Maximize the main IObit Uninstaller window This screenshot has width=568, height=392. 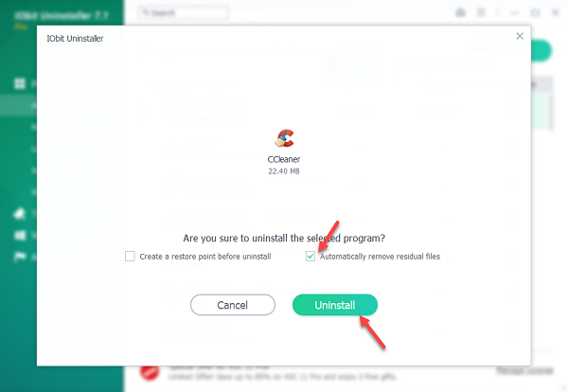tap(535, 13)
